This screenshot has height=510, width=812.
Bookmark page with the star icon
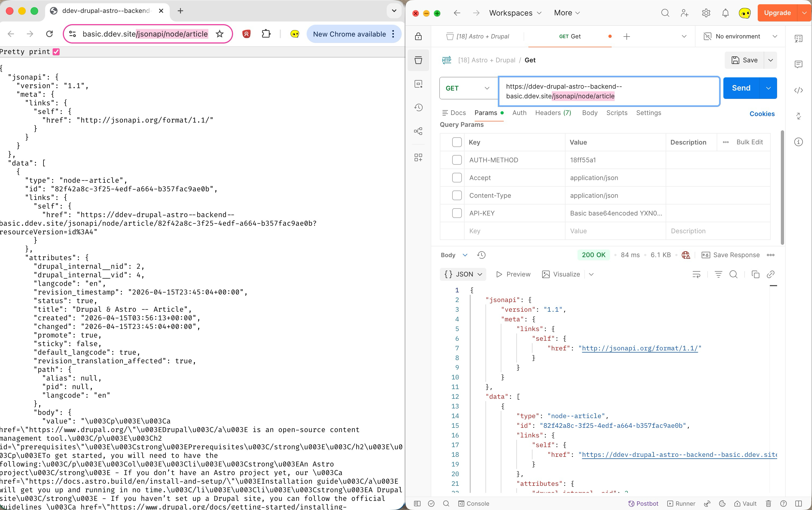pos(220,34)
